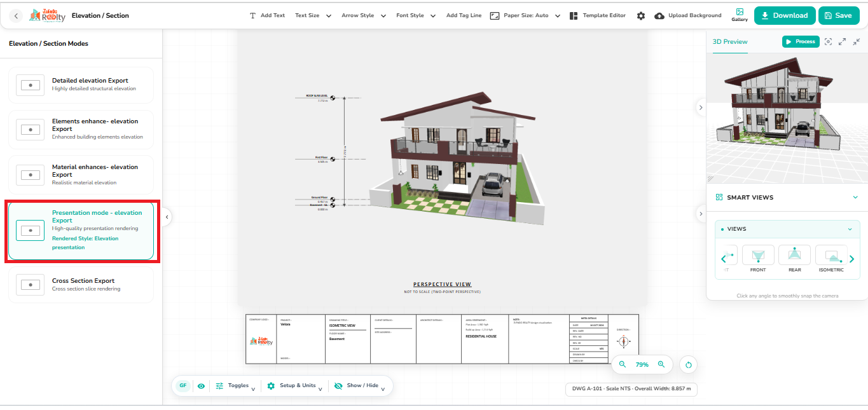The width and height of the screenshot is (868, 410).
Task: Click the Paper Size frame icon
Action: (x=495, y=16)
